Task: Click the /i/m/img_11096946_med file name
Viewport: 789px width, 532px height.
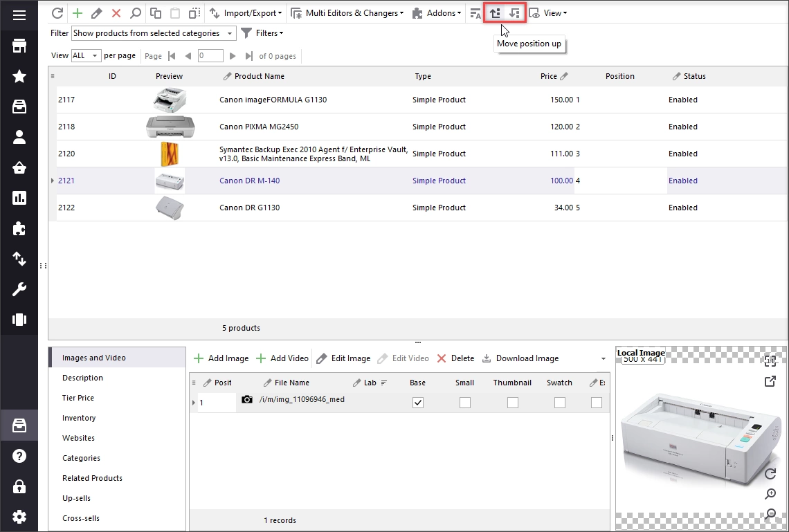Action: 302,399
